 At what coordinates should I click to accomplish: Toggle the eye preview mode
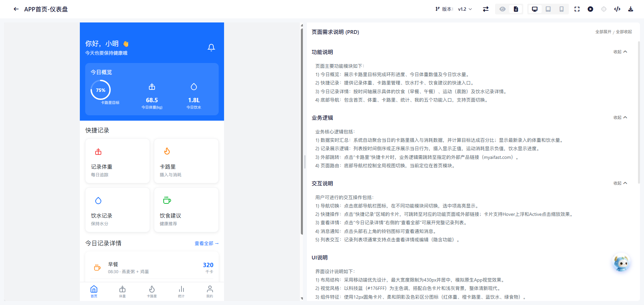[502, 9]
